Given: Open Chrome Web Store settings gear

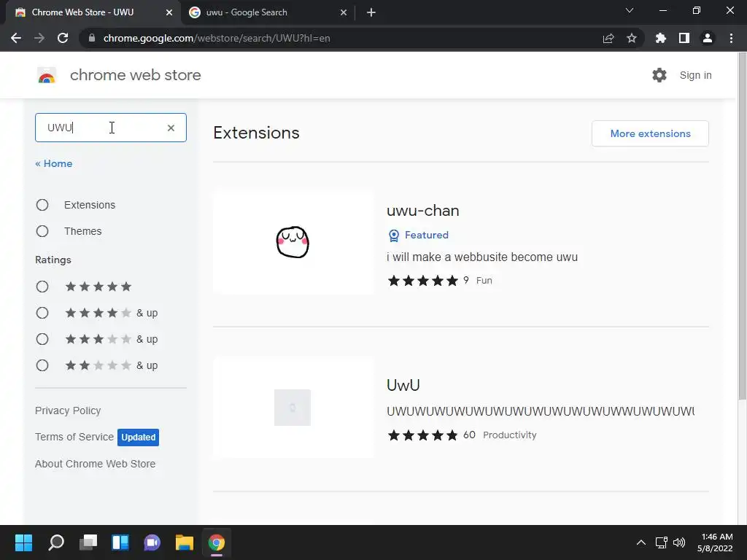Looking at the screenshot, I should click(659, 75).
